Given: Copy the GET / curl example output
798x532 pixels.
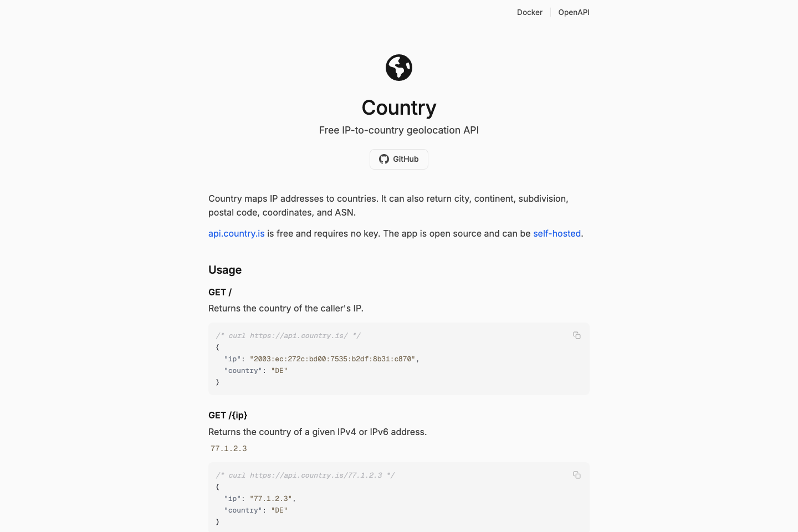Looking at the screenshot, I should point(577,335).
